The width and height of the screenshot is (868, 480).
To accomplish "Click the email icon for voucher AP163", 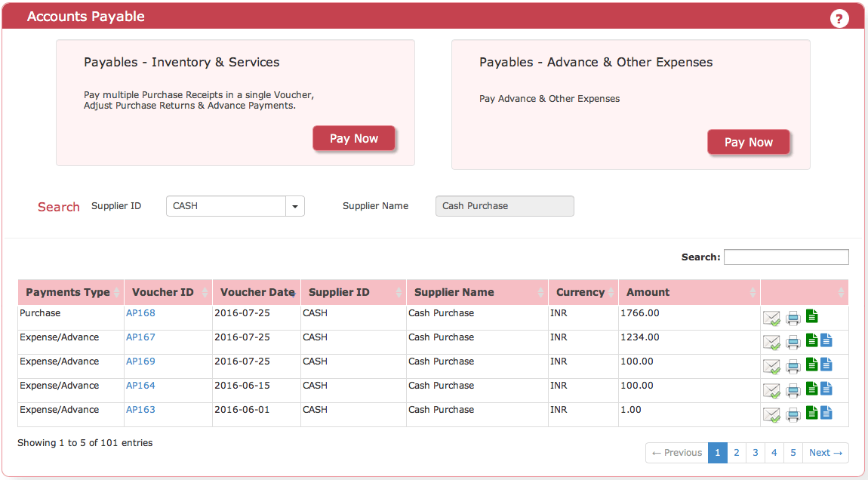I will 771,414.
